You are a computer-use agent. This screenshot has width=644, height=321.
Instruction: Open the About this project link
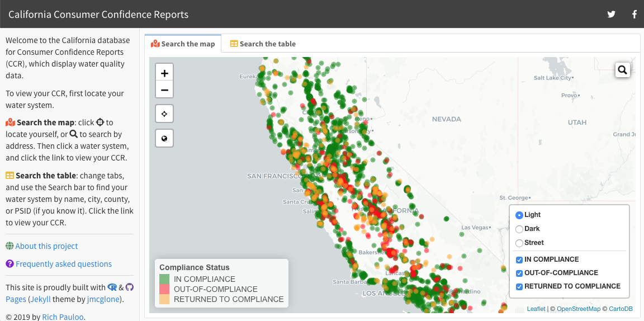(46, 246)
